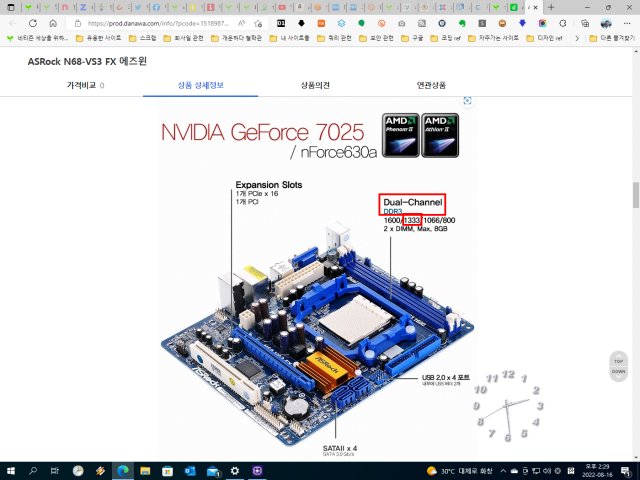Open the browser profile avatar
The image size is (640, 480).
point(606,23)
